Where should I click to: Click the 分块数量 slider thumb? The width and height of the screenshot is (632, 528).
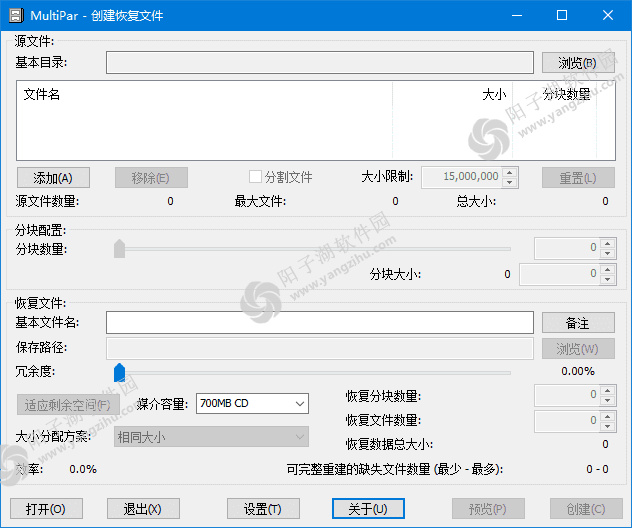(x=119, y=248)
